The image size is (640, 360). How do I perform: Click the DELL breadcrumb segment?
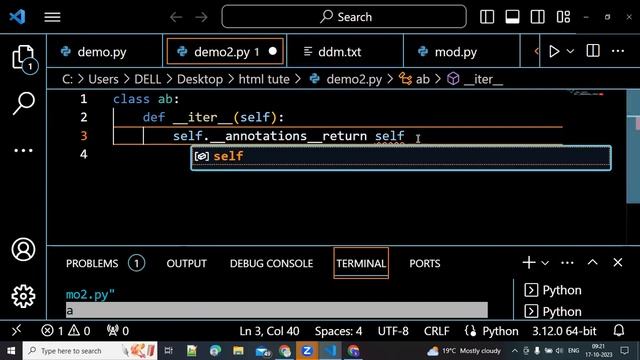pyautogui.click(x=147, y=79)
